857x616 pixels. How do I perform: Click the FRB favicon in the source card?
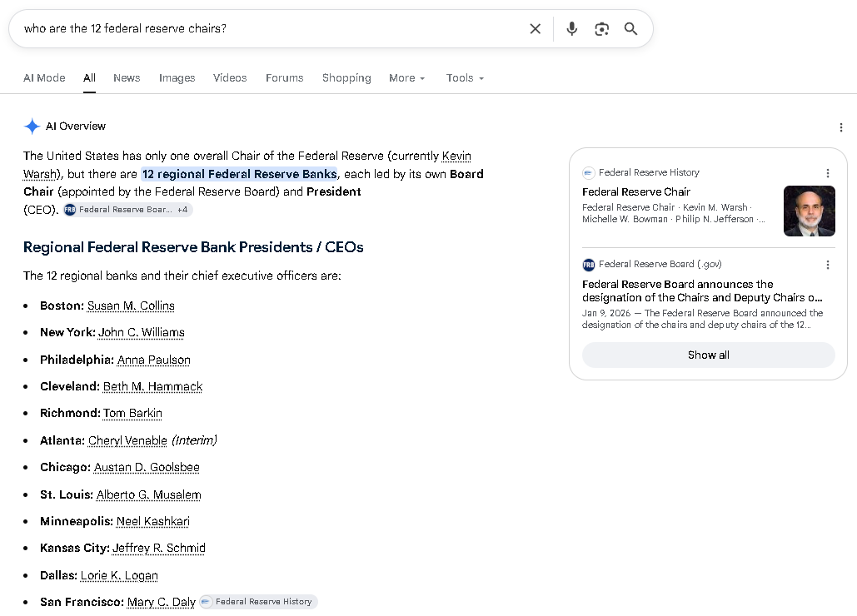click(588, 265)
